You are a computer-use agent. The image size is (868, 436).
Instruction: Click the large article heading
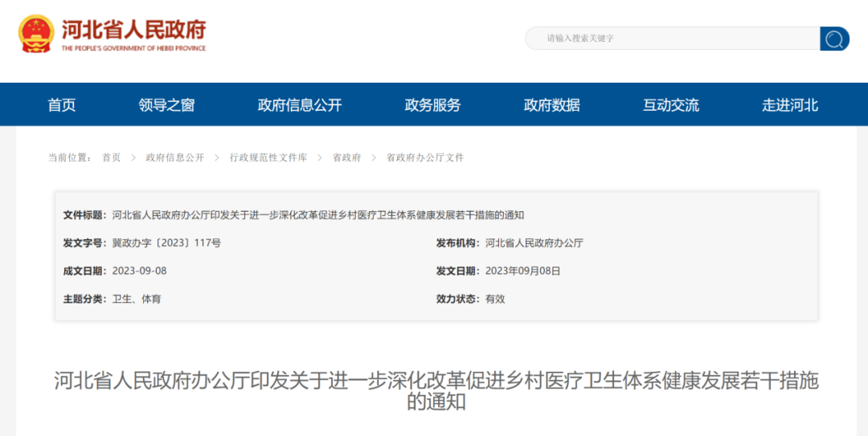436,391
